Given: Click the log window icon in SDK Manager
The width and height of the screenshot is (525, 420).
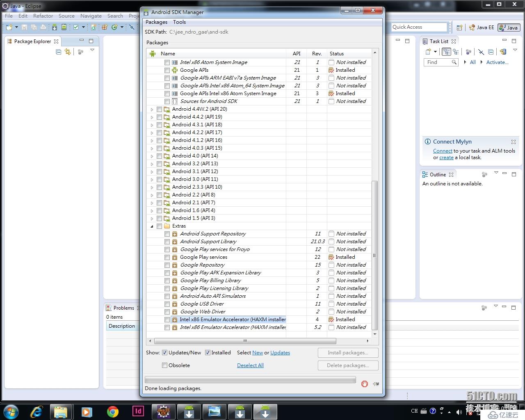Looking at the screenshot, I should pos(376,384).
